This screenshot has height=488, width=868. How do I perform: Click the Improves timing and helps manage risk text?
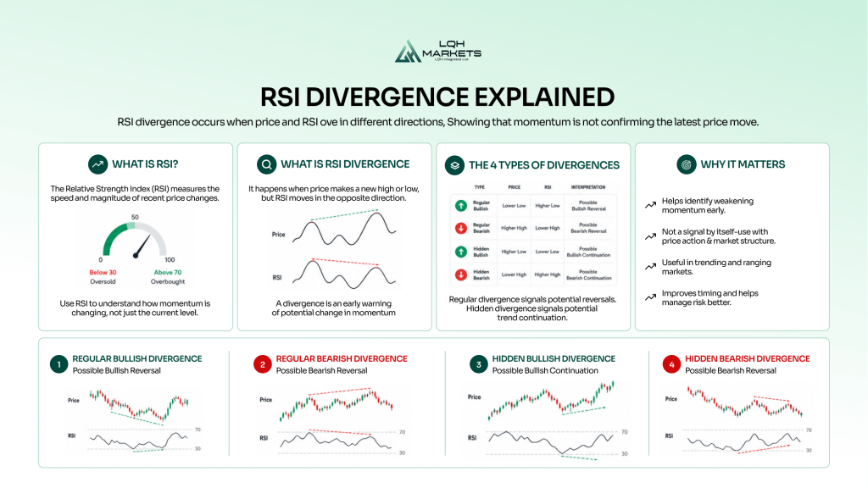pos(709,297)
